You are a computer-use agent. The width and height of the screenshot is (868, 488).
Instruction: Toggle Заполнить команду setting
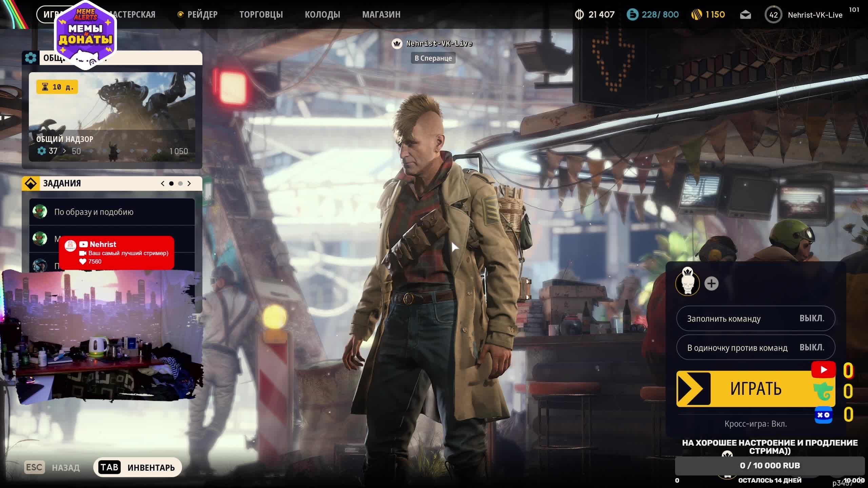pyautogui.click(x=755, y=319)
